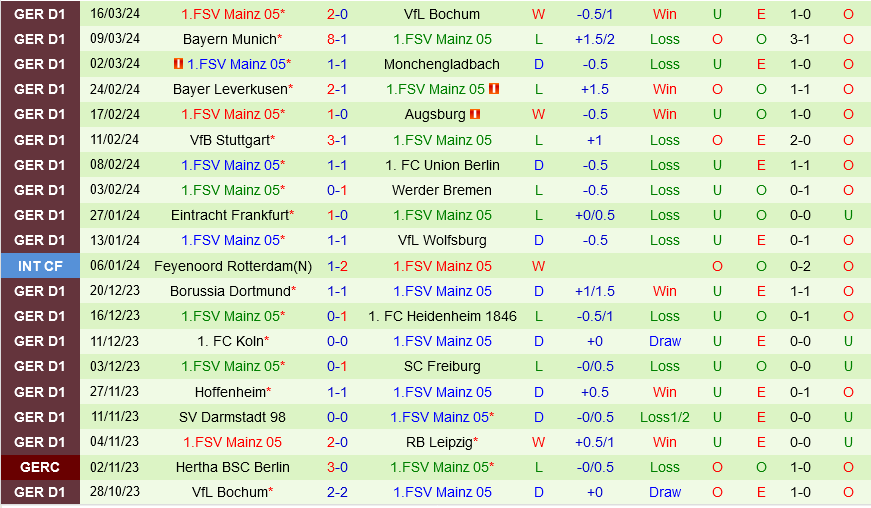The height and width of the screenshot is (508, 871).
Task: Open the 3-0 score of the Hertha match
Action: 337,467
